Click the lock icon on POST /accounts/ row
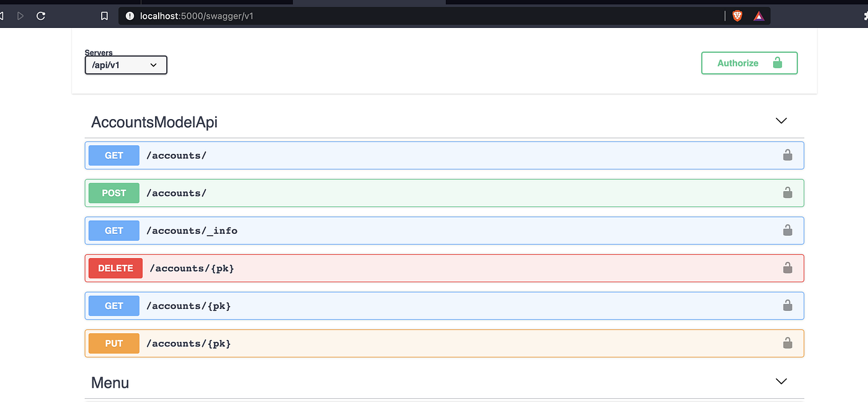Image resolution: width=868 pixels, height=402 pixels. coord(787,193)
